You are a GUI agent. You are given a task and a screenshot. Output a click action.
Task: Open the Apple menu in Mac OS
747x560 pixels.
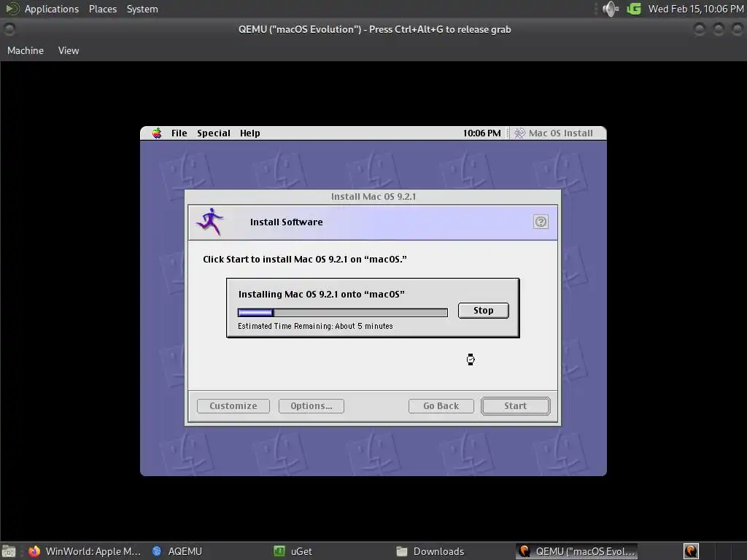(x=157, y=133)
